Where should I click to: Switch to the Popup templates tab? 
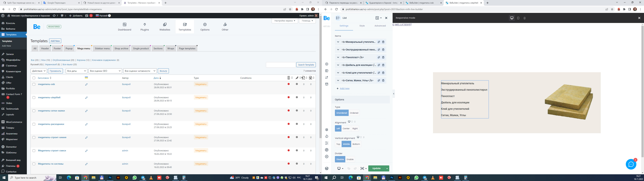point(69,48)
